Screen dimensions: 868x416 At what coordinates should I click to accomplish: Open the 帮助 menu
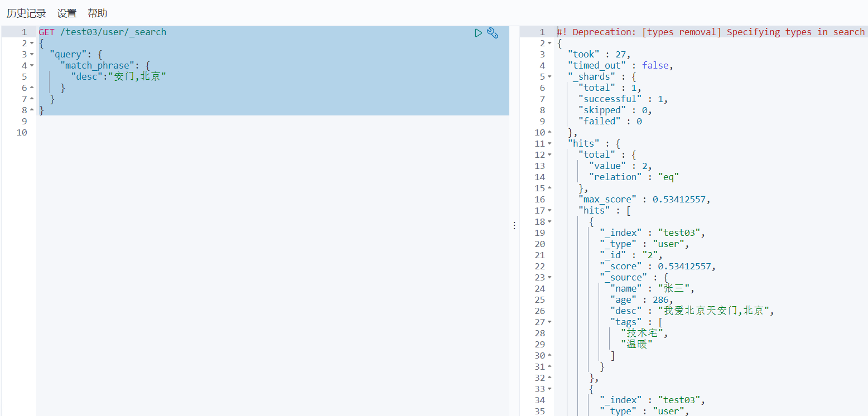[97, 13]
